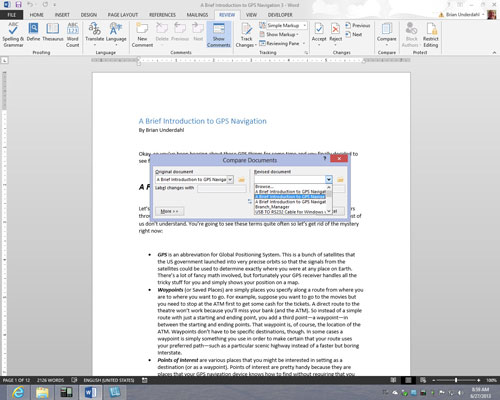Viewport: 500px width, 400px height.
Task: Switch to the DEVELOPER tab
Action: point(280,15)
